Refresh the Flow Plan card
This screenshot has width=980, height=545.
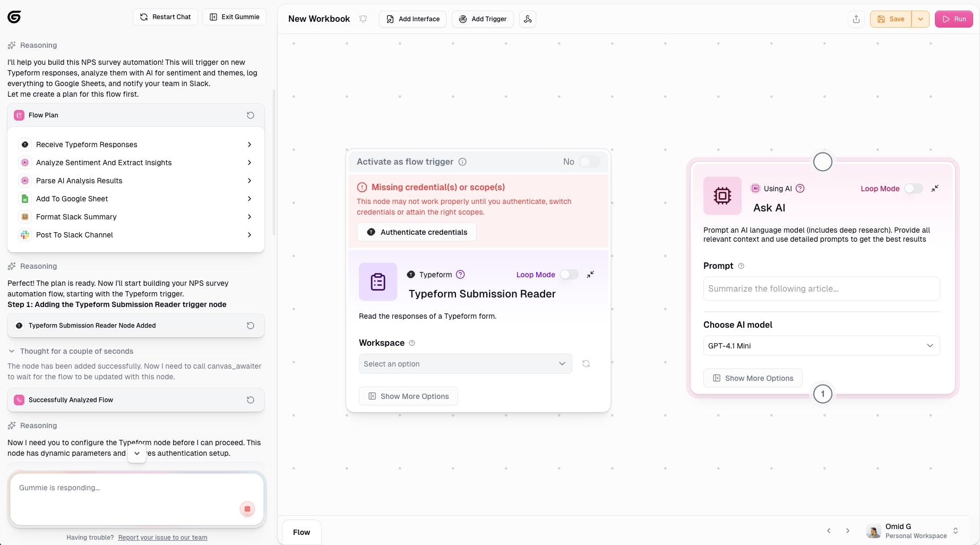coord(251,115)
